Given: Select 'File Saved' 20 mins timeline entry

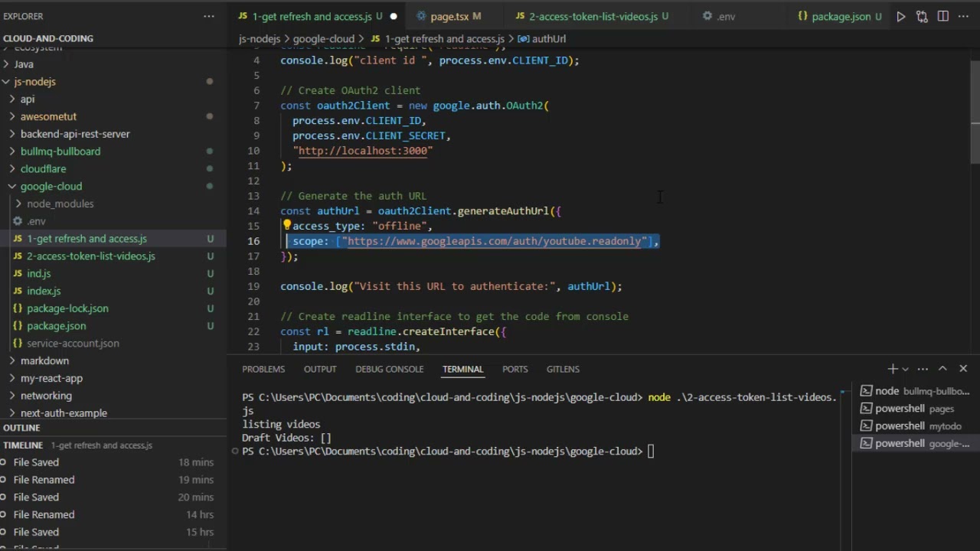Looking at the screenshot, I should 113,497.
